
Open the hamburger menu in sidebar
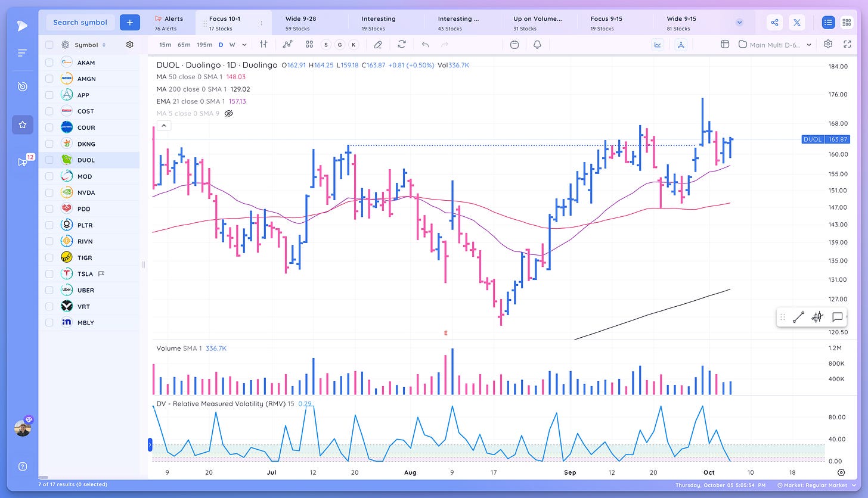[x=22, y=54]
